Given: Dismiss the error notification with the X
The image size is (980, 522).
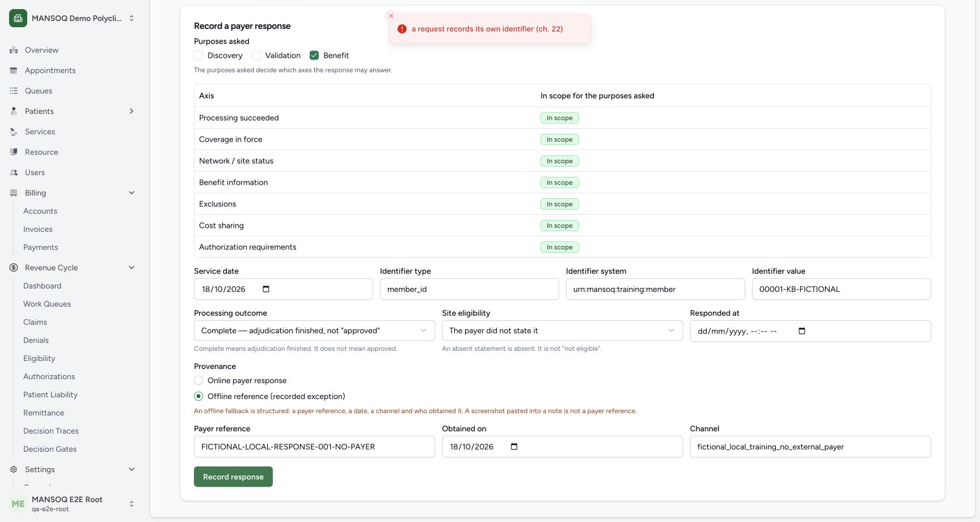Looking at the screenshot, I should click(391, 16).
